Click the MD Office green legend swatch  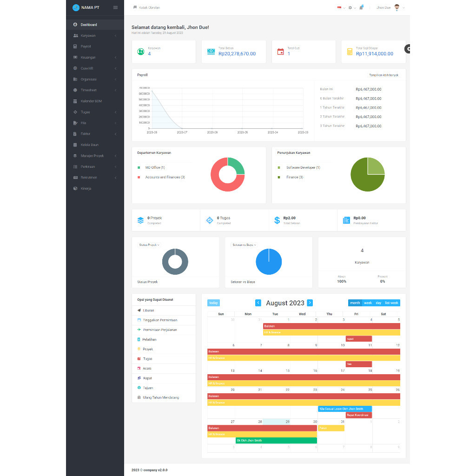point(139,167)
